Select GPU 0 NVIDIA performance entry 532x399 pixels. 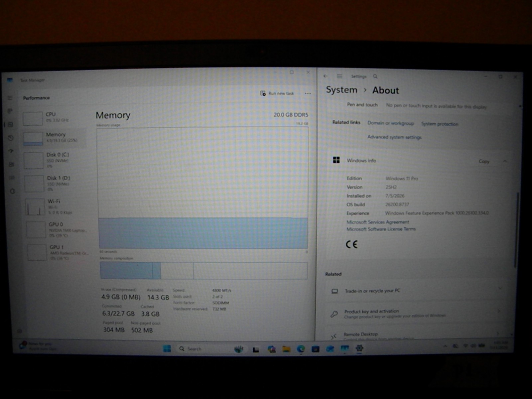57,230
